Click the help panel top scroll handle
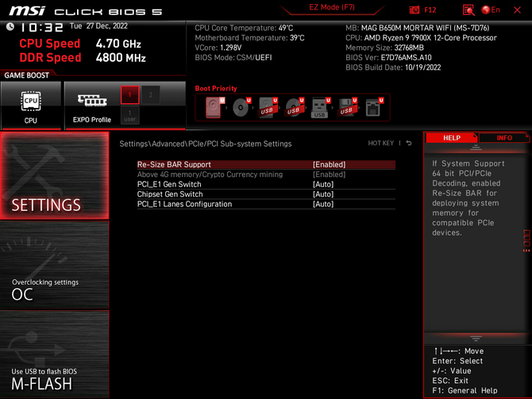 (x=476, y=148)
